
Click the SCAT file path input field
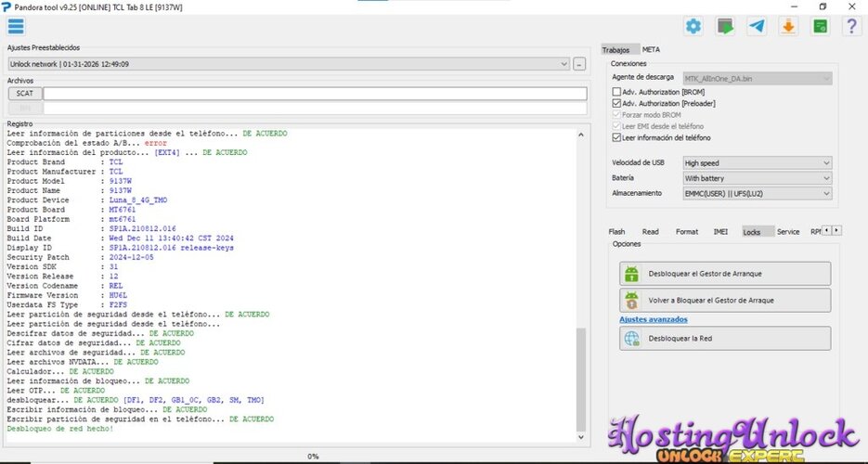coord(315,94)
